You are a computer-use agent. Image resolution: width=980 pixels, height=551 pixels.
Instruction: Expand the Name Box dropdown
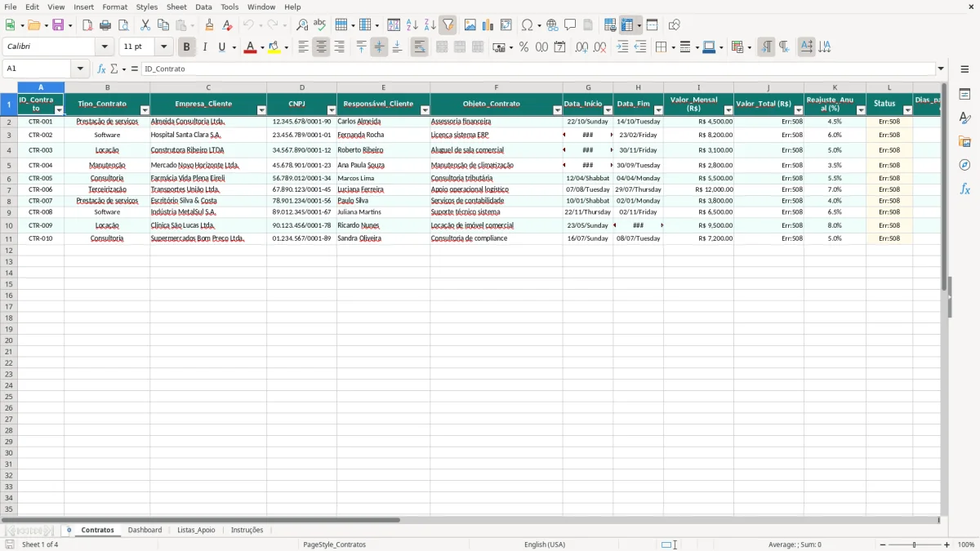80,69
